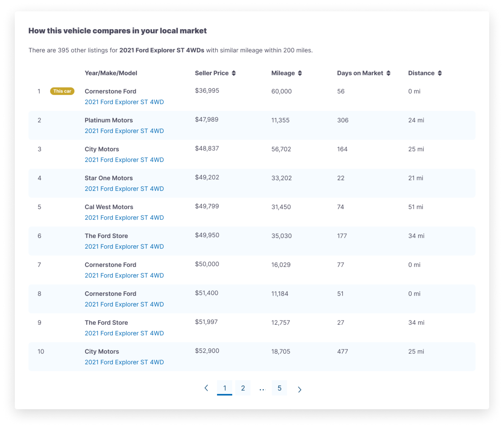Open Platinum Motors 2021 Ford Explorer link
This screenshot has height=428, width=504.
124,131
